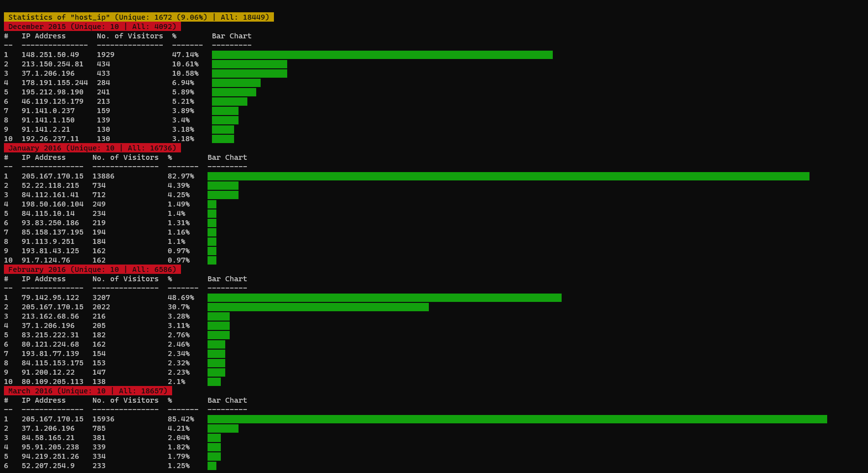
Task: Click IP address 93.83.250.186
Action: (50, 223)
